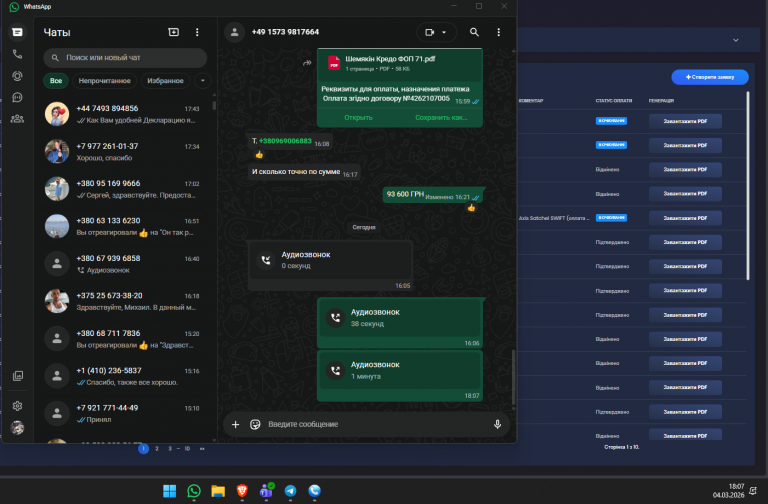The height and width of the screenshot is (504, 768).
Task: Click the contact avatar in chat header
Action: [235, 32]
